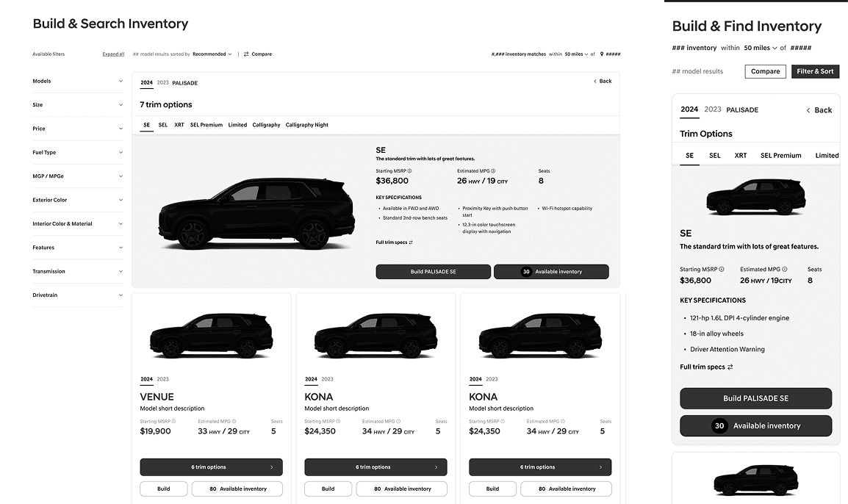Image resolution: width=848 pixels, height=504 pixels.
Task: Click Build PALISADE SE in Build & Find panel
Action: [755, 398]
